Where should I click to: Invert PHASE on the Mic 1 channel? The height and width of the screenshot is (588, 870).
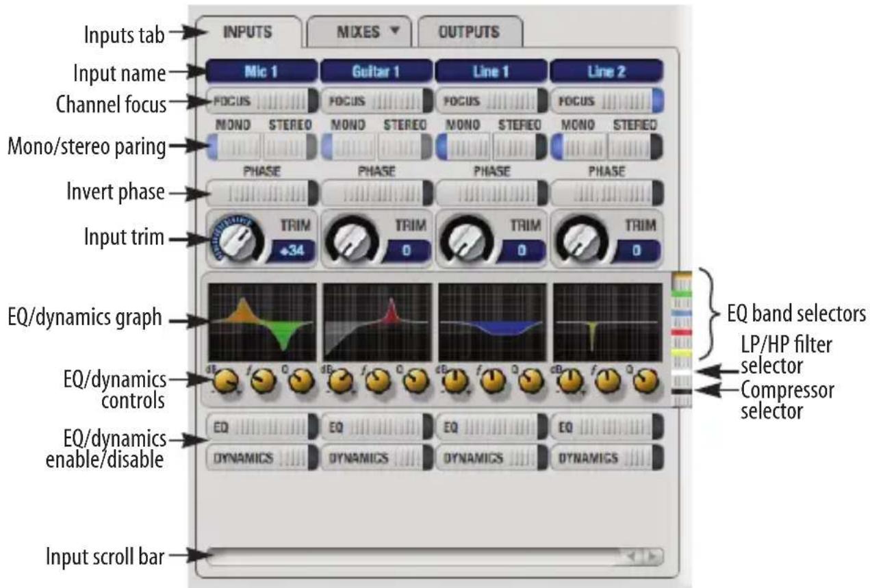pos(261,193)
